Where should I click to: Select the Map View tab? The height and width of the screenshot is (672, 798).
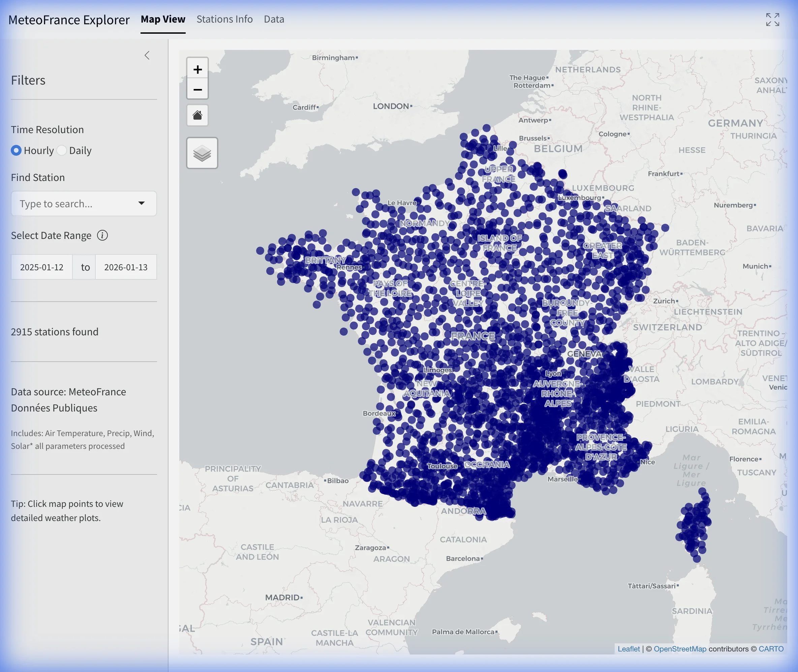tap(163, 19)
